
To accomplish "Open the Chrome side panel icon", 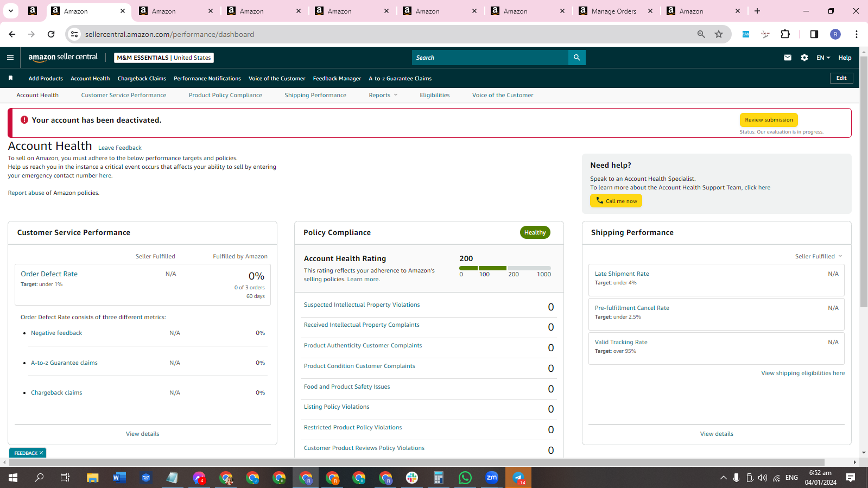I will point(814,34).
